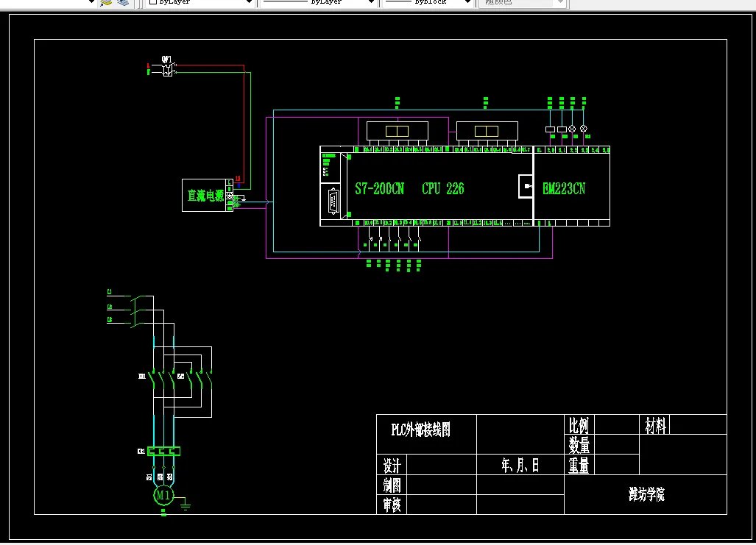This screenshot has height=545, width=756.
Task: Select the QF1 circuit breaker symbol
Action: 167,69
